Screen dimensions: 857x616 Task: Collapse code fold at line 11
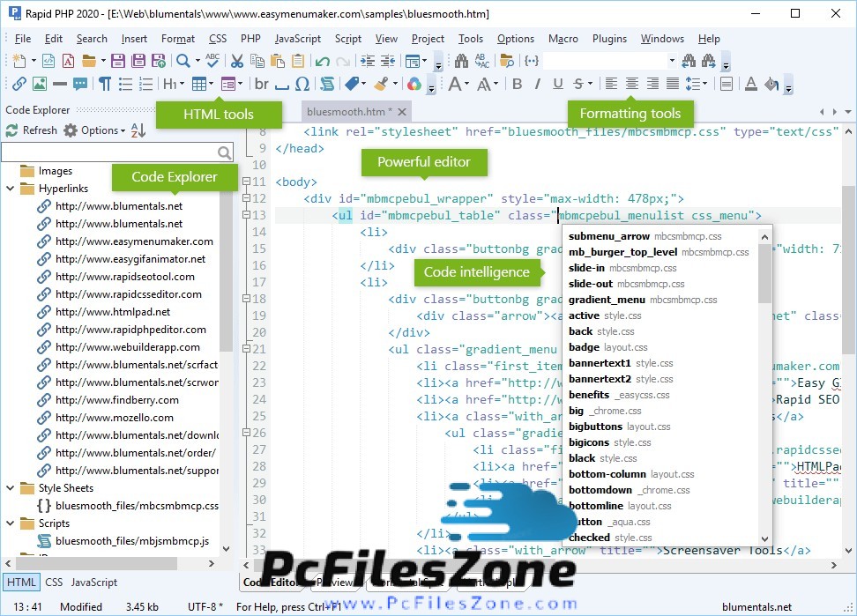[247, 182]
